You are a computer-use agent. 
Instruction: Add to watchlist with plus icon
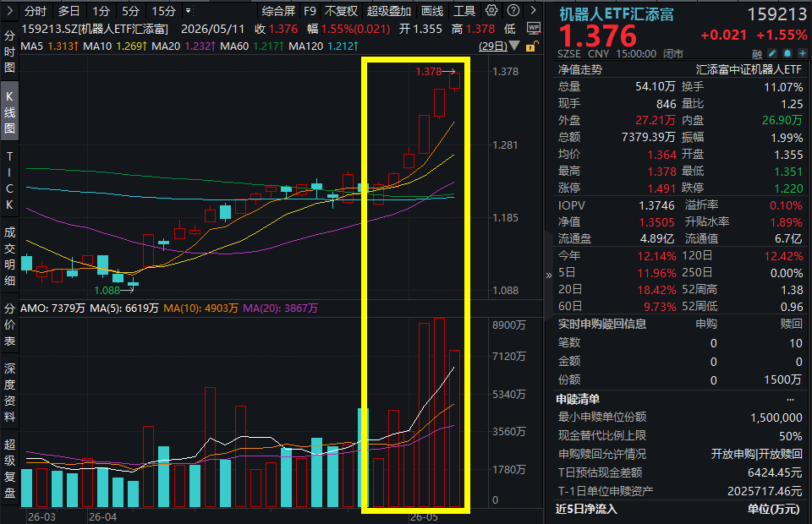tap(802, 53)
